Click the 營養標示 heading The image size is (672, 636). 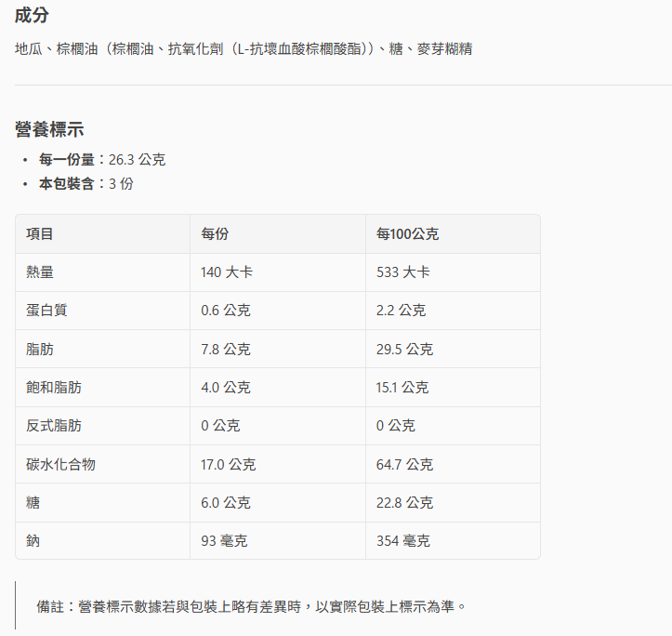click(49, 129)
